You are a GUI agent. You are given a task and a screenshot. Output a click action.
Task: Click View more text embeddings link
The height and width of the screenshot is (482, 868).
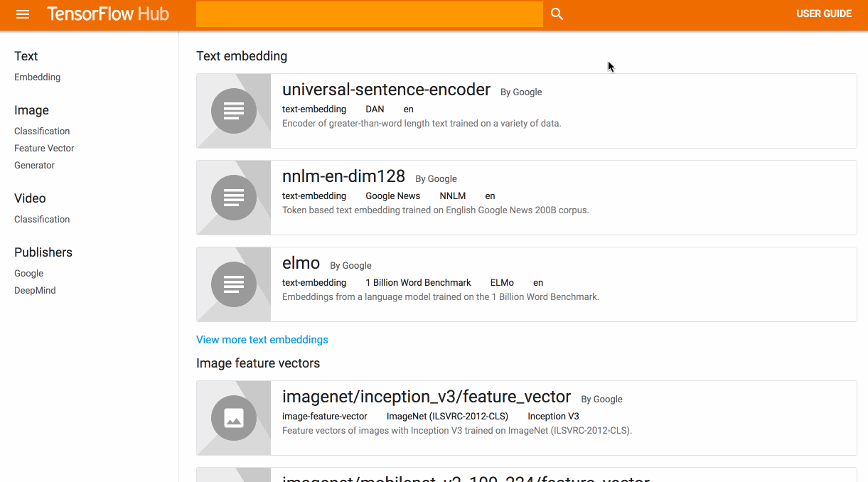click(x=262, y=340)
